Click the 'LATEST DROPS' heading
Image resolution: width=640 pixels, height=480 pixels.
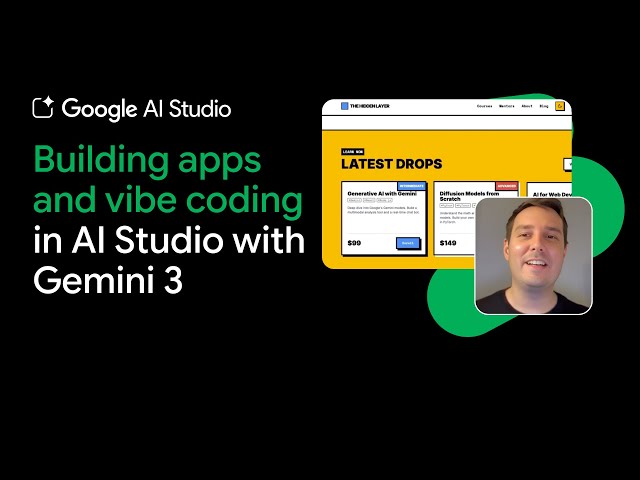392,164
